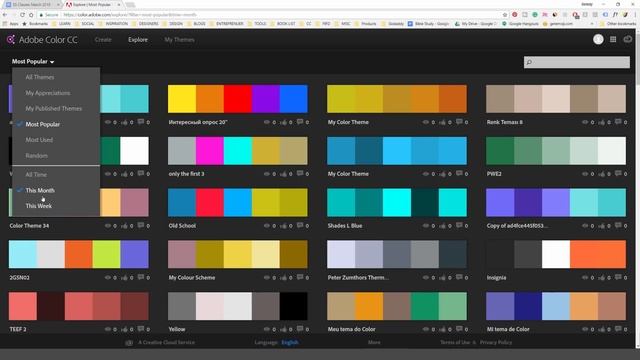Click comment icon for Old School theme
The width and height of the screenshot is (640, 360).
[300, 225]
